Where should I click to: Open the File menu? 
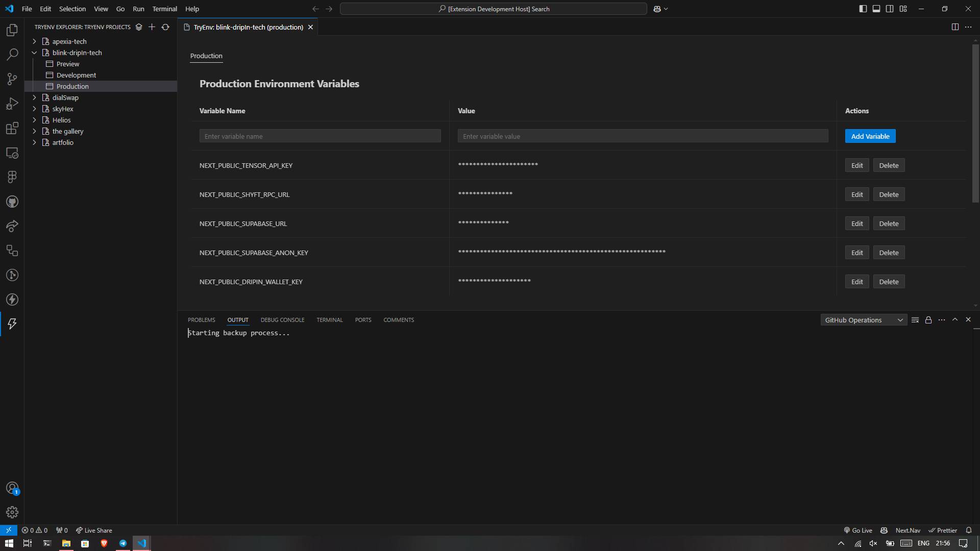27,9
